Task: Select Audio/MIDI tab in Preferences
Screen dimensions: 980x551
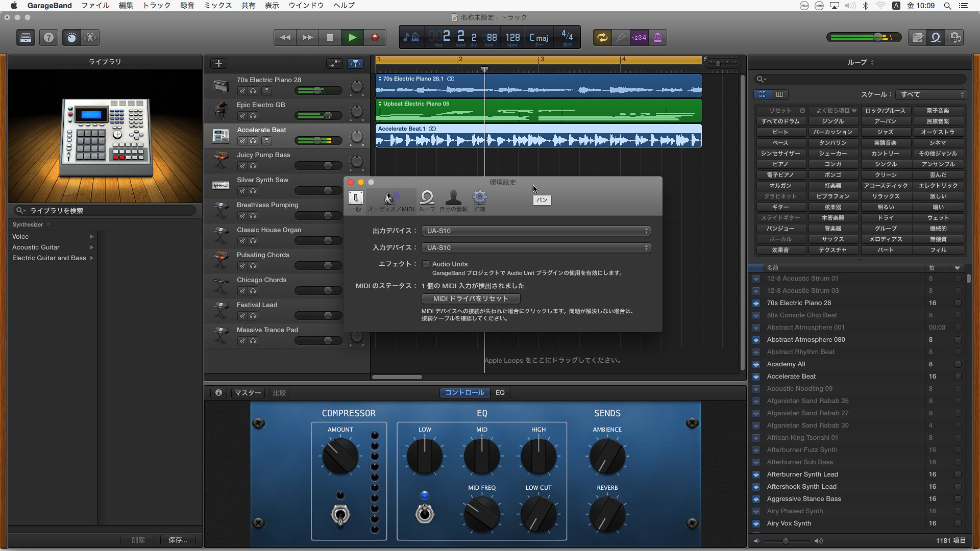Action: [x=391, y=201]
